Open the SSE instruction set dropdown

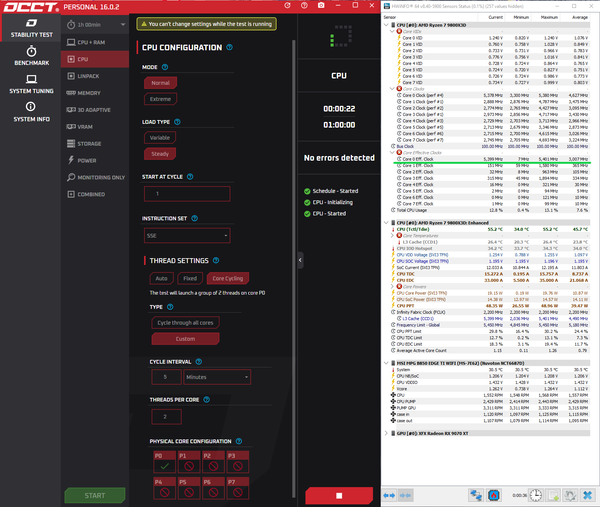click(x=187, y=235)
